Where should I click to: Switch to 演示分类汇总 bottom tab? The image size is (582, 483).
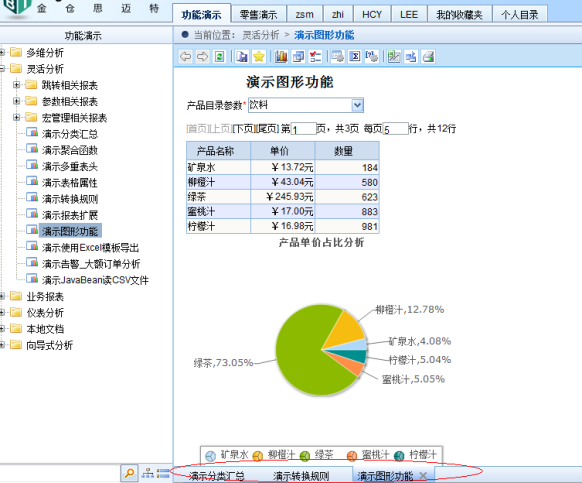coord(216,476)
